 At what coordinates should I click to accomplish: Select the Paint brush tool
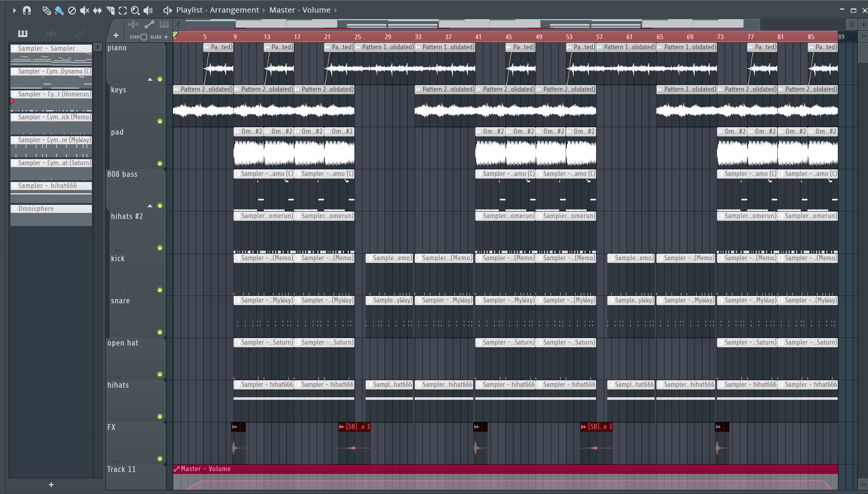point(59,11)
